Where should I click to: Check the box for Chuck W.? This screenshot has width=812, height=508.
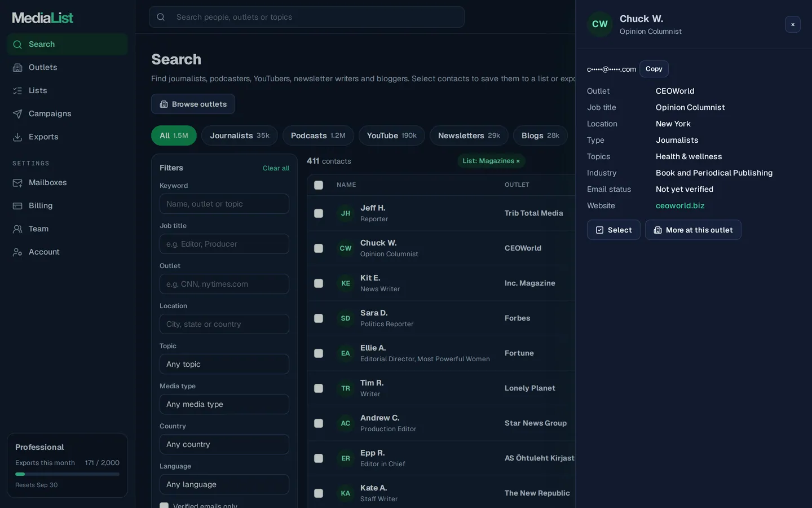click(x=319, y=248)
